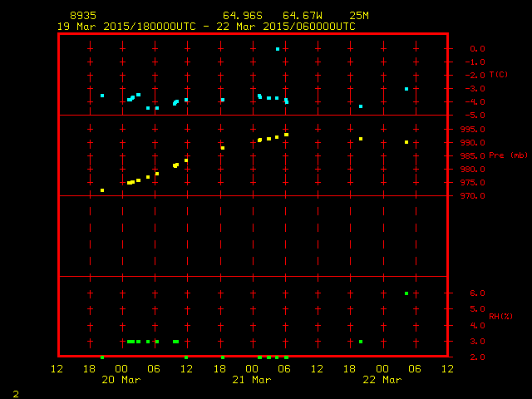Click the lowest yellow pressure point near 972
This screenshot has width=532, height=399.
coord(102,190)
